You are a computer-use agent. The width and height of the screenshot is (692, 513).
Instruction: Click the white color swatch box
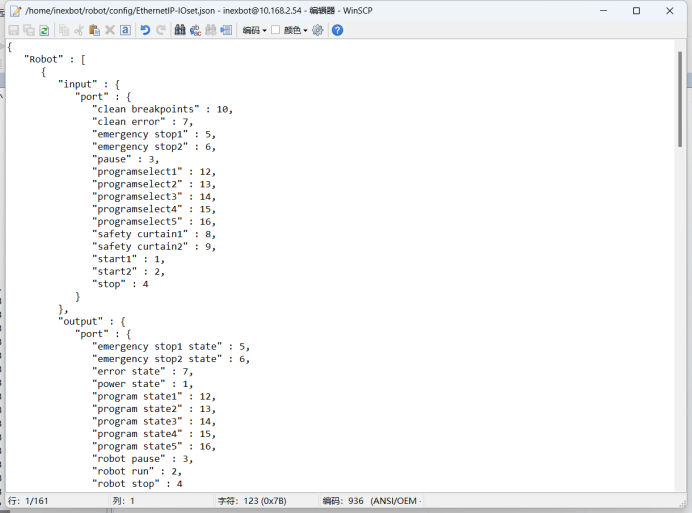276,30
